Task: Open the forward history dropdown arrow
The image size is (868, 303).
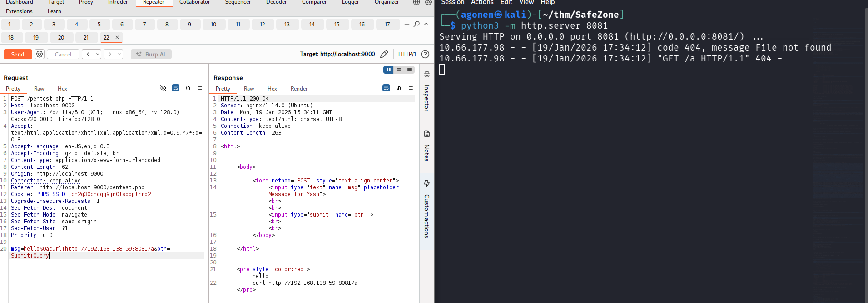Action: click(119, 54)
